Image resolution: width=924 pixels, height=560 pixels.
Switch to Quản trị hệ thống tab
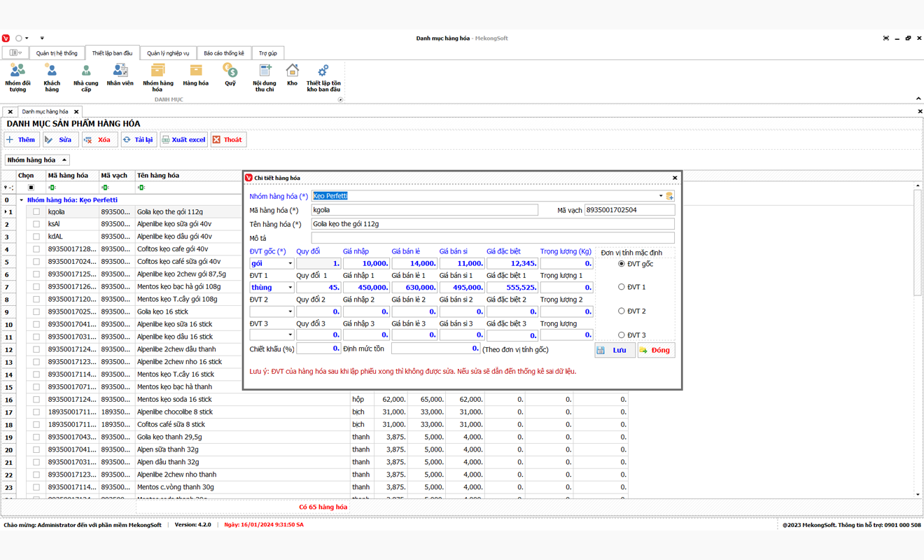[x=57, y=53]
